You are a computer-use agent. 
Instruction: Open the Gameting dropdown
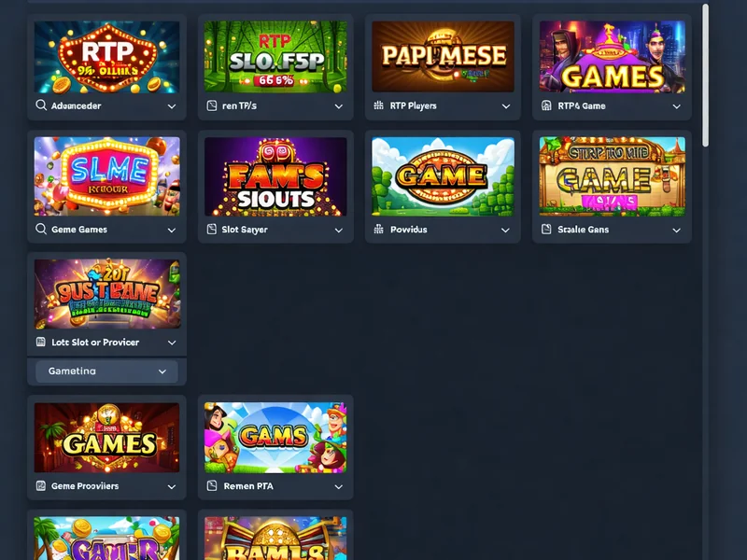coord(106,371)
